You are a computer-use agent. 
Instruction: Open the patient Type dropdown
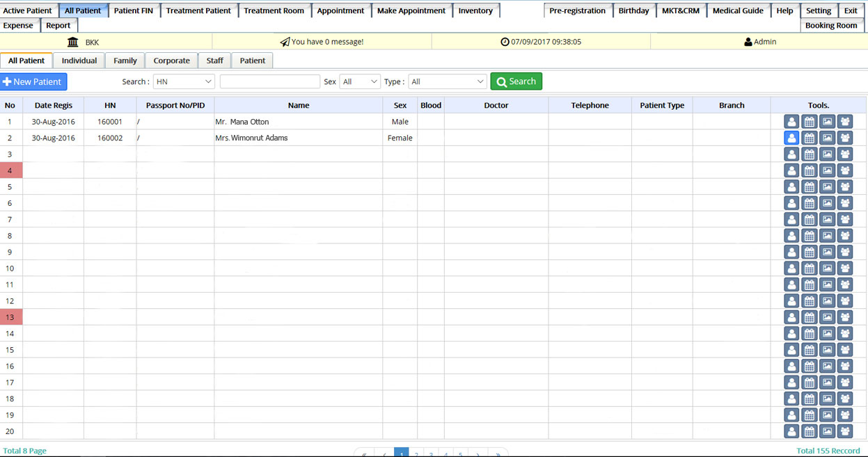click(x=447, y=82)
